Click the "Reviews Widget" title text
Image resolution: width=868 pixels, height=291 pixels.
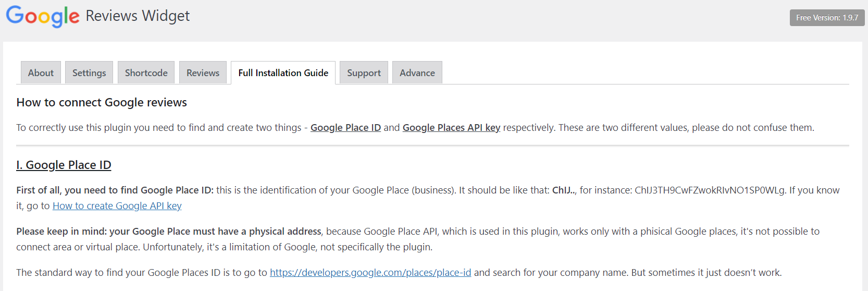(x=138, y=16)
